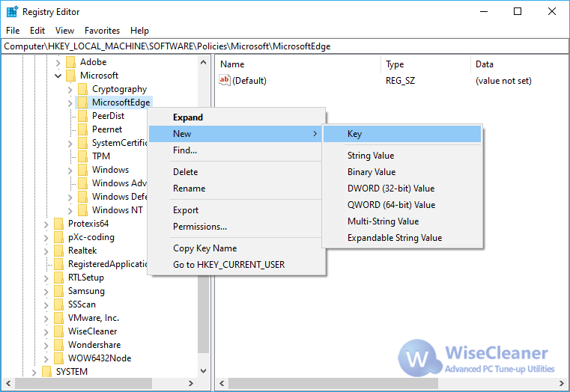570x392 pixels.
Task: Expand the Wondershare key
Action: click(46, 345)
